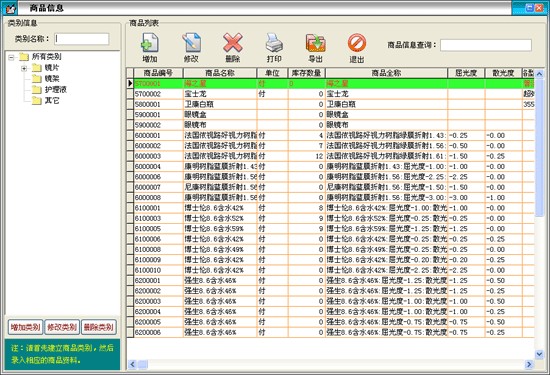
Task: Click the 库存数量 column header
Action: [x=307, y=73]
